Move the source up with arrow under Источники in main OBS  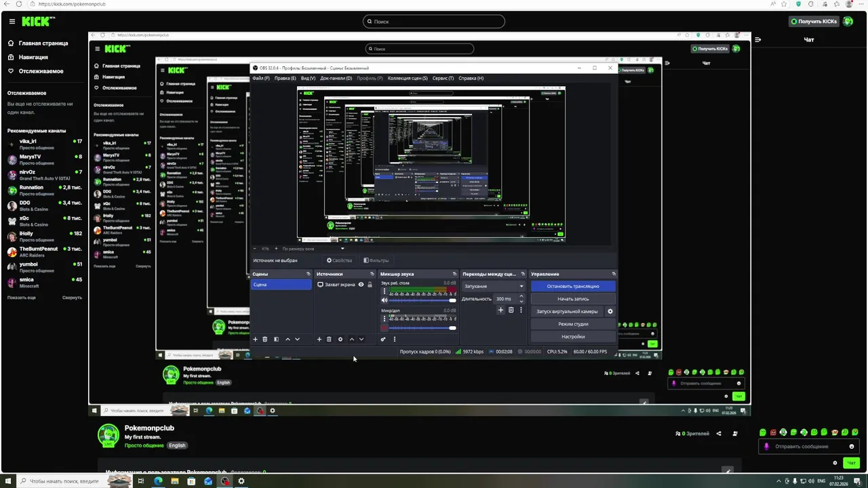coord(351,340)
